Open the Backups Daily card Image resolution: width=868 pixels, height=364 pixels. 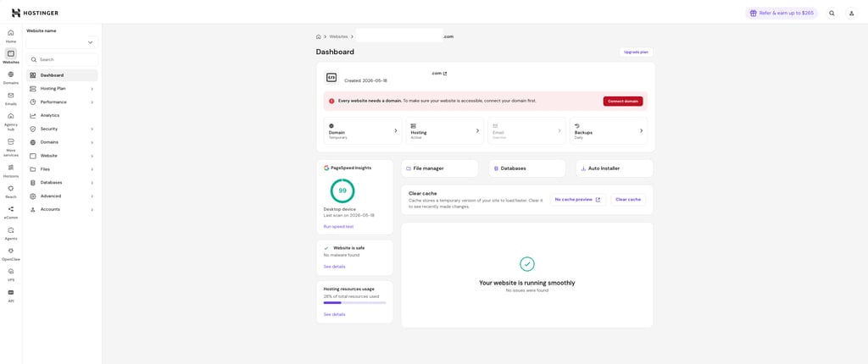coord(609,130)
